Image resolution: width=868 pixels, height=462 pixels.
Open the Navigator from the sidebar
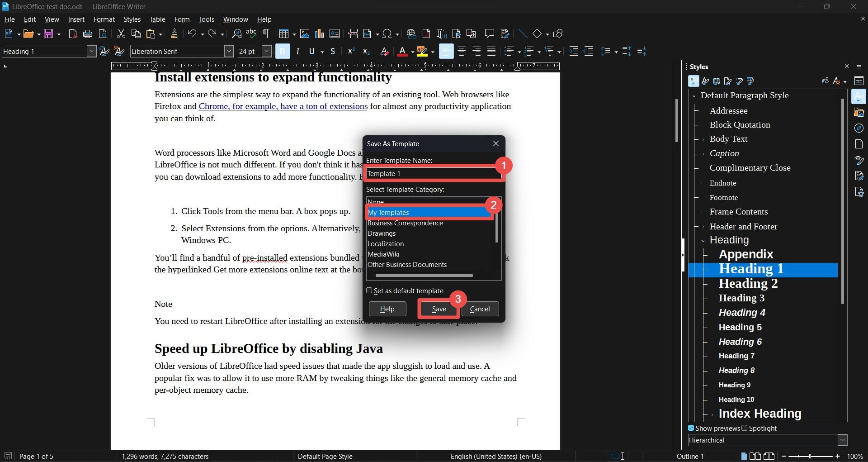coord(859,128)
